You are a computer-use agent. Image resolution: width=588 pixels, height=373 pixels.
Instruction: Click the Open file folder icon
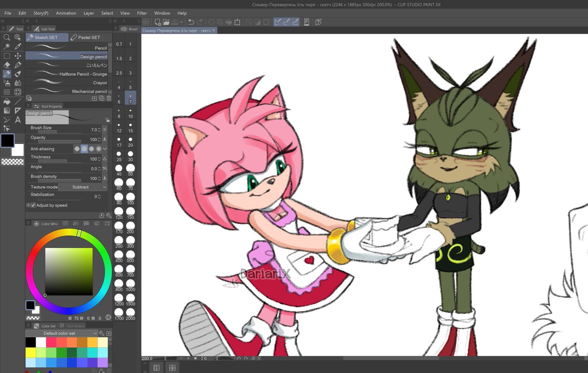click(167, 22)
